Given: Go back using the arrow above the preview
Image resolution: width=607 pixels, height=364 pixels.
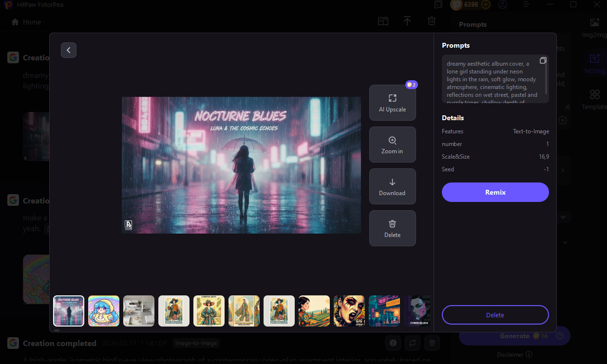Looking at the screenshot, I should [x=68, y=50].
